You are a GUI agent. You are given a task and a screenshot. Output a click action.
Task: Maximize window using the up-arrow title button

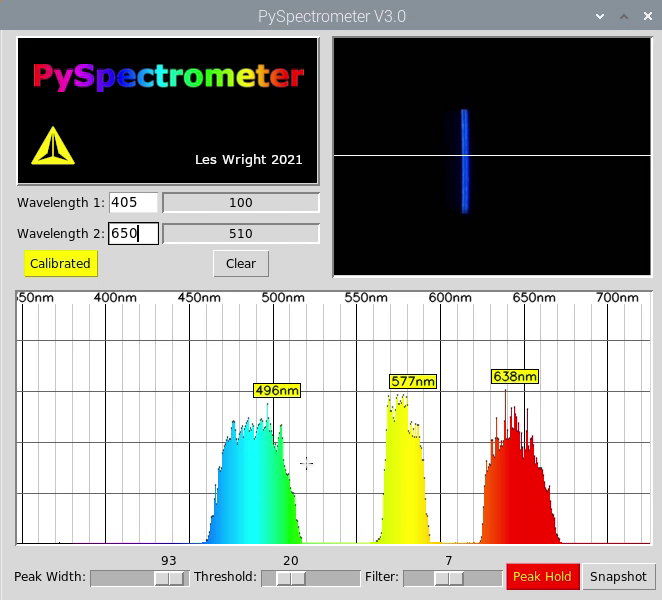(x=624, y=16)
